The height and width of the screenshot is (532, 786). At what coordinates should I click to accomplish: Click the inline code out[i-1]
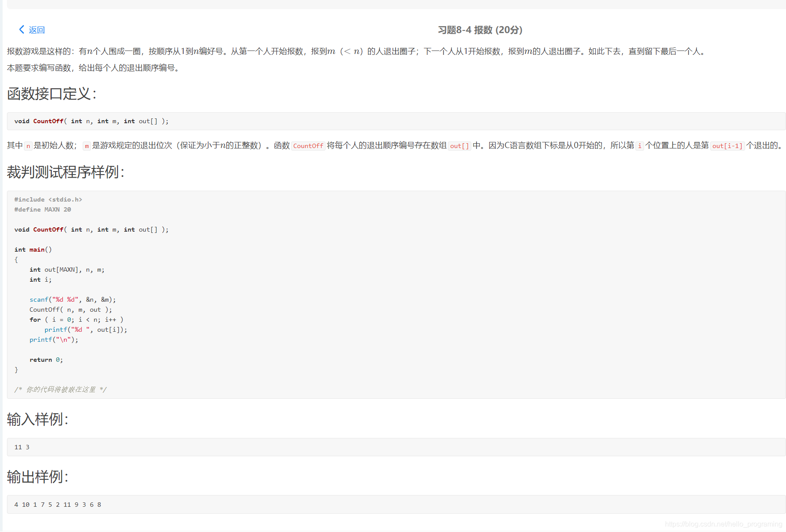point(727,146)
